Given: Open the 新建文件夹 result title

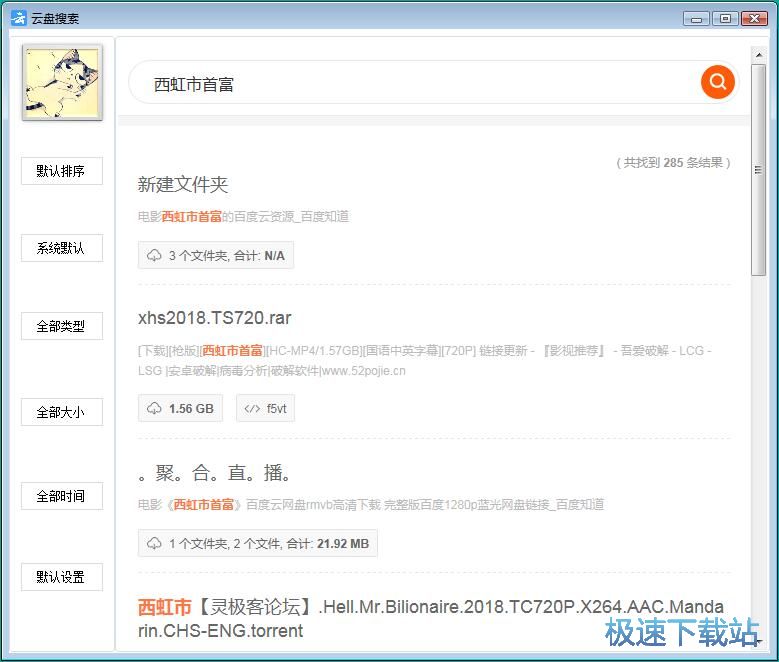Looking at the screenshot, I should (183, 184).
